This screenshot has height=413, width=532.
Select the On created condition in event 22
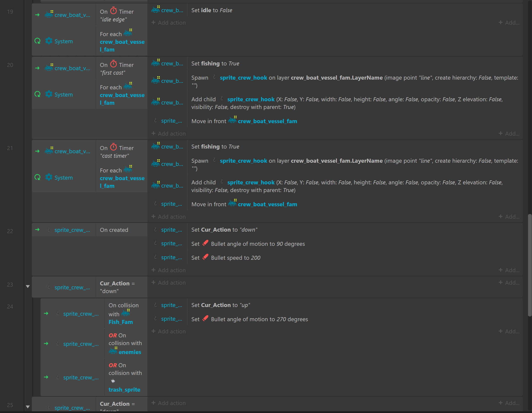114,230
